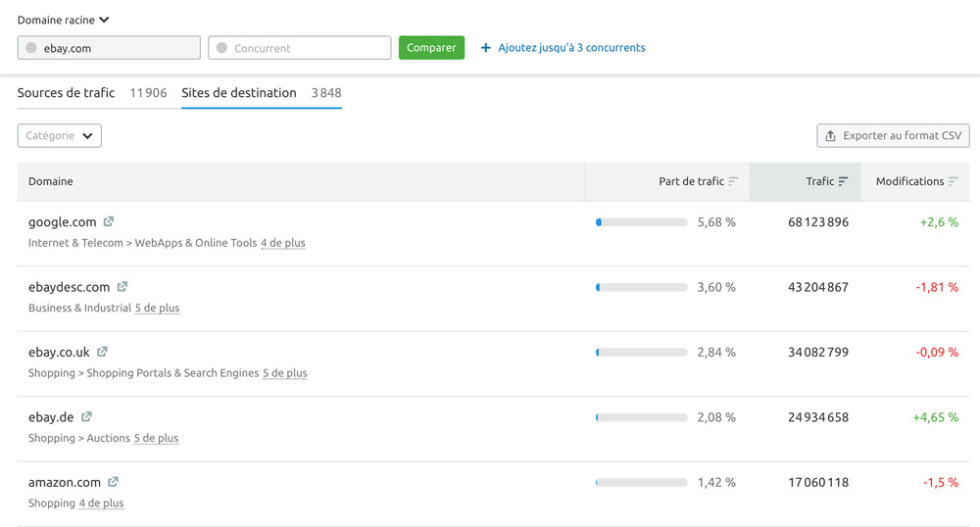Click gray color dot in ebay.com field
Screen dimensions: 980x527
click(x=31, y=47)
